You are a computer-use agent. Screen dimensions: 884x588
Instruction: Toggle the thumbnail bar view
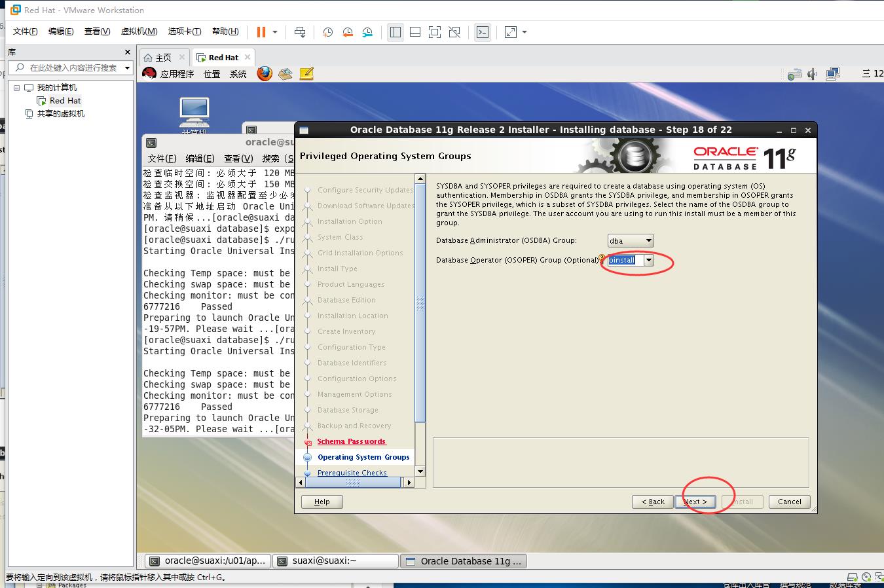415,32
